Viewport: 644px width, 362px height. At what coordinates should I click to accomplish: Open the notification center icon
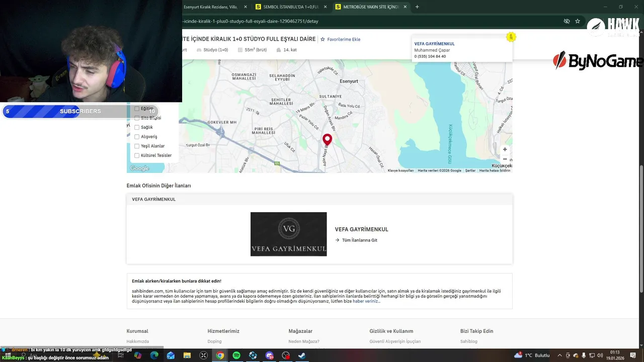click(x=633, y=355)
